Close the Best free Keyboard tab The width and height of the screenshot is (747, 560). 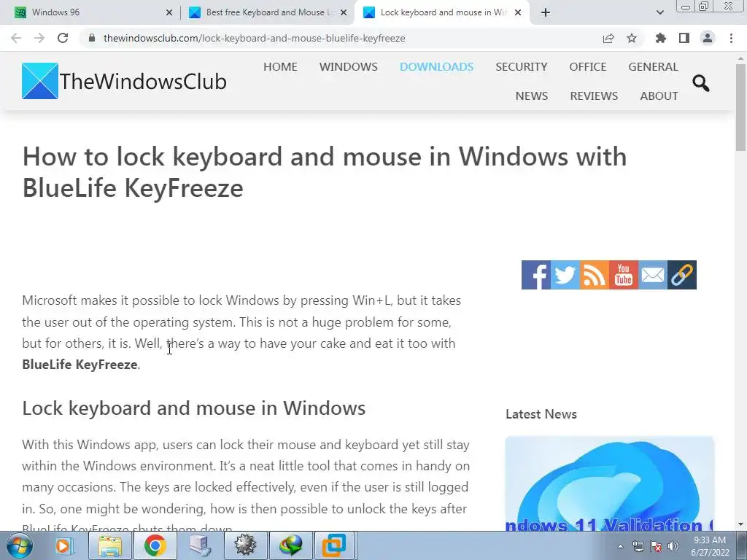pos(344,12)
